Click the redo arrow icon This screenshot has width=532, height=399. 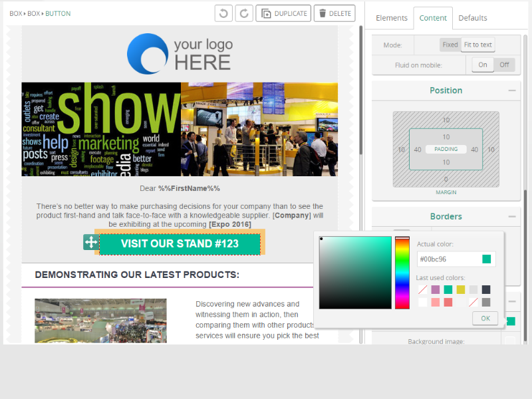click(244, 13)
